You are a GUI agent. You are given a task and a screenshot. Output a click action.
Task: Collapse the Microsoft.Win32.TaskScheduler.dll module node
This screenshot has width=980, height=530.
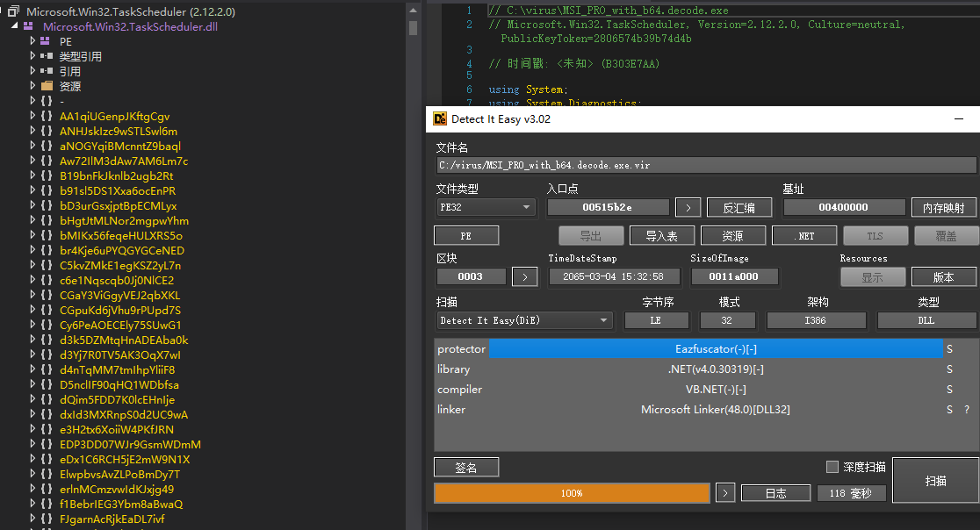coord(14,26)
